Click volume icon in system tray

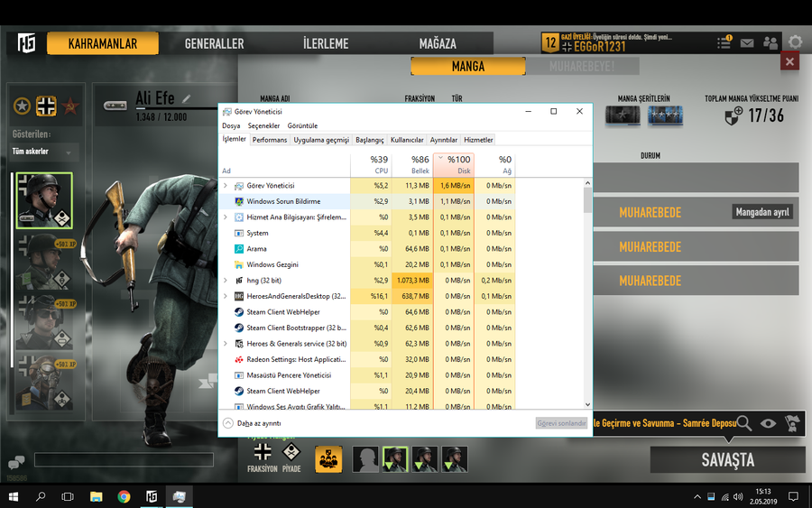point(738,497)
